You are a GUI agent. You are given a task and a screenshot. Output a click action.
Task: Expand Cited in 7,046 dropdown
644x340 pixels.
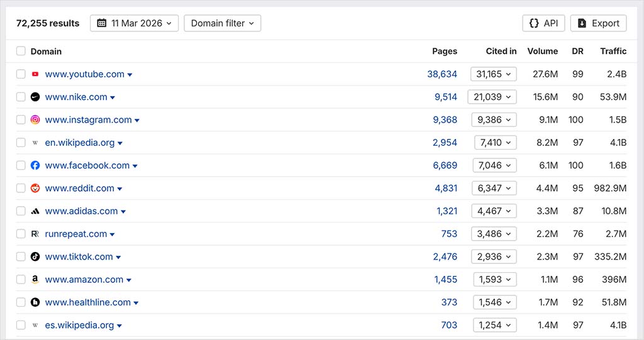495,165
